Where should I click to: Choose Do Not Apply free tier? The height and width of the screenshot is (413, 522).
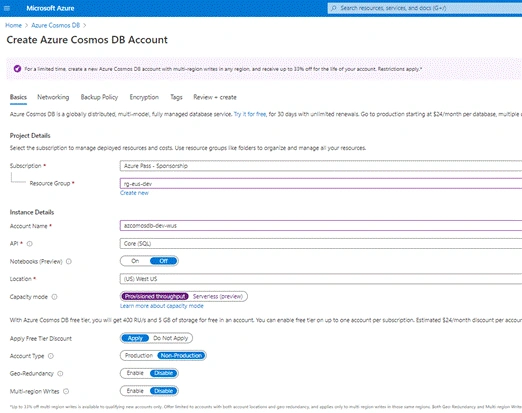[171, 338]
